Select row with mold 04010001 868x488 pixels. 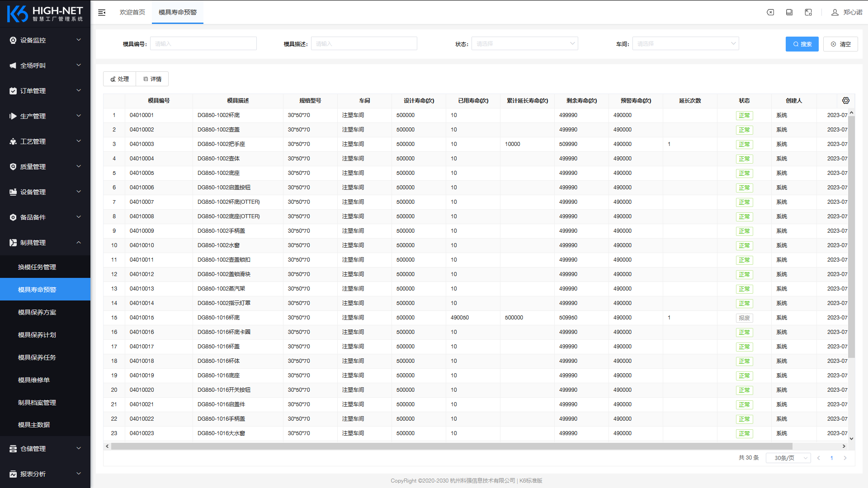(476, 115)
